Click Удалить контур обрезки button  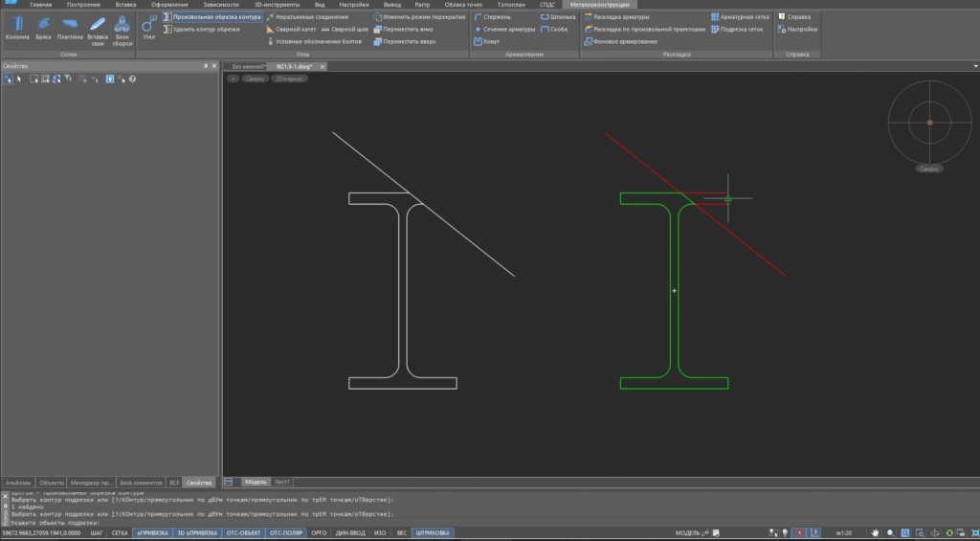point(201,30)
